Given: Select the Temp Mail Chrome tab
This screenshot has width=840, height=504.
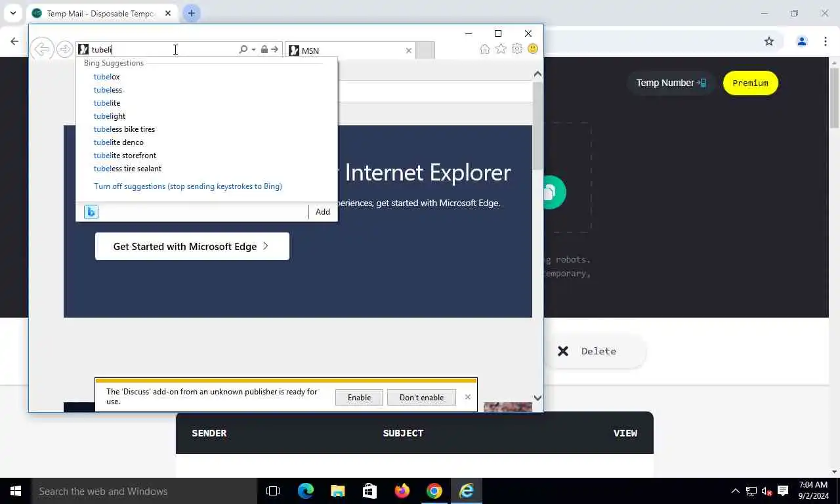Looking at the screenshot, I should pyautogui.click(x=100, y=13).
